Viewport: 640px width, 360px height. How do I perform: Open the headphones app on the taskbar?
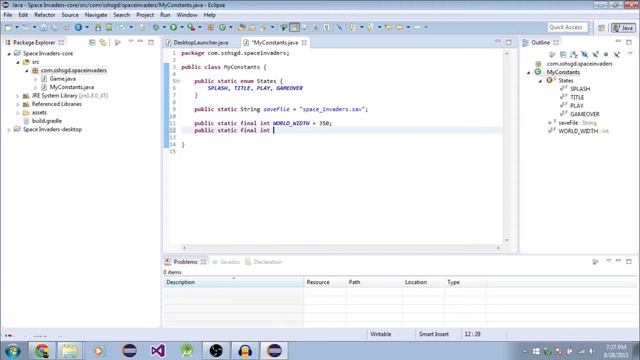point(245,351)
